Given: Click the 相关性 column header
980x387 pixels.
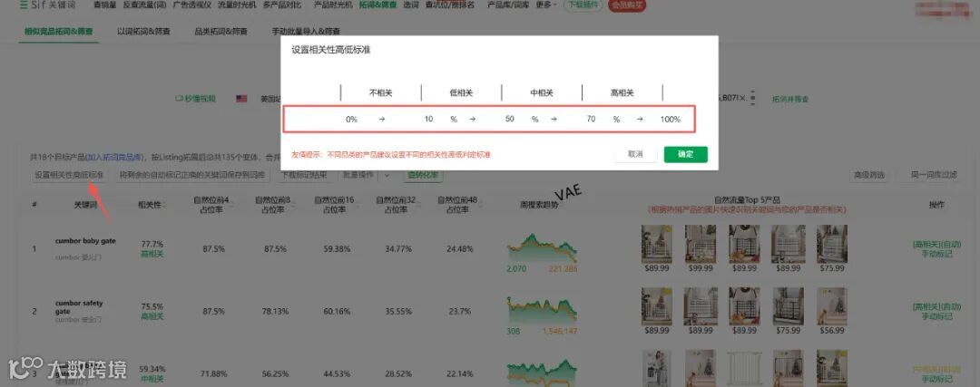Looking at the screenshot, I should pyautogui.click(x=150, y=205).
